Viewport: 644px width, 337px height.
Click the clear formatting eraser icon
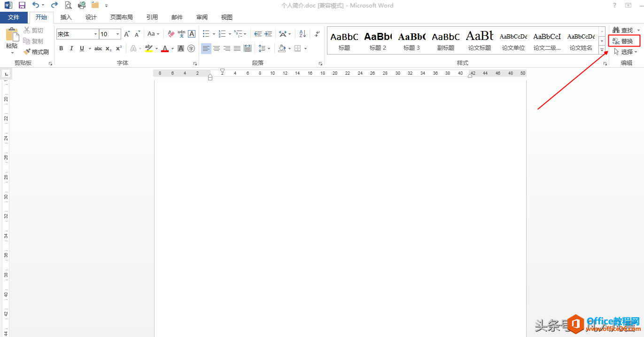[x=171, y=34]
